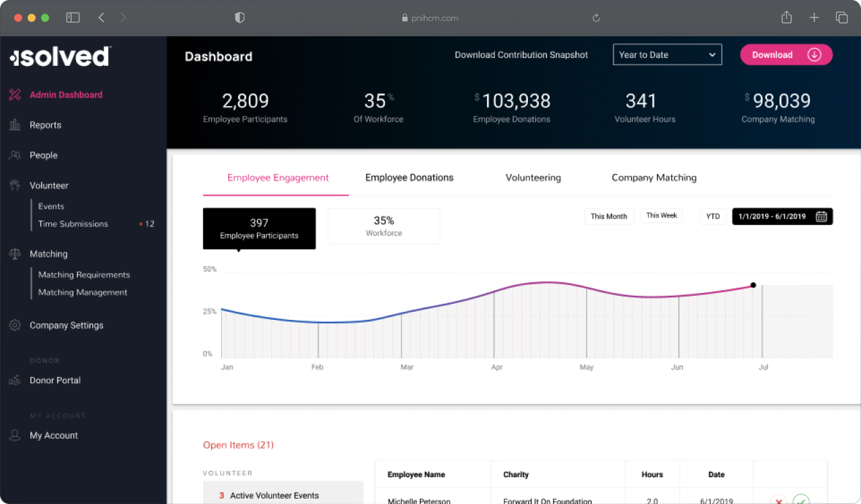Switch to the Employee Donations tab
This screenshot has width=861, height=504.
(x=409, y=178)
